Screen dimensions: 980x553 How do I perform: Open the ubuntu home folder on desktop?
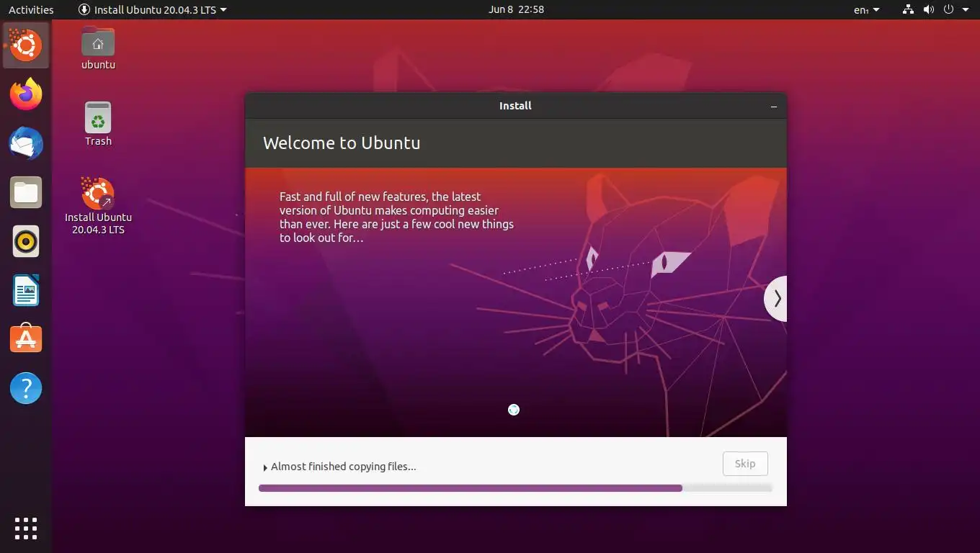98,48
